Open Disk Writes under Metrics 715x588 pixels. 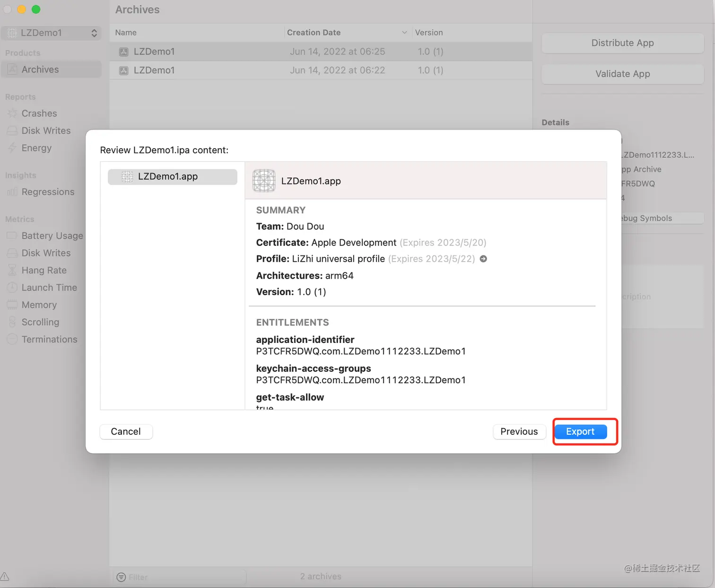coord(46,253)
